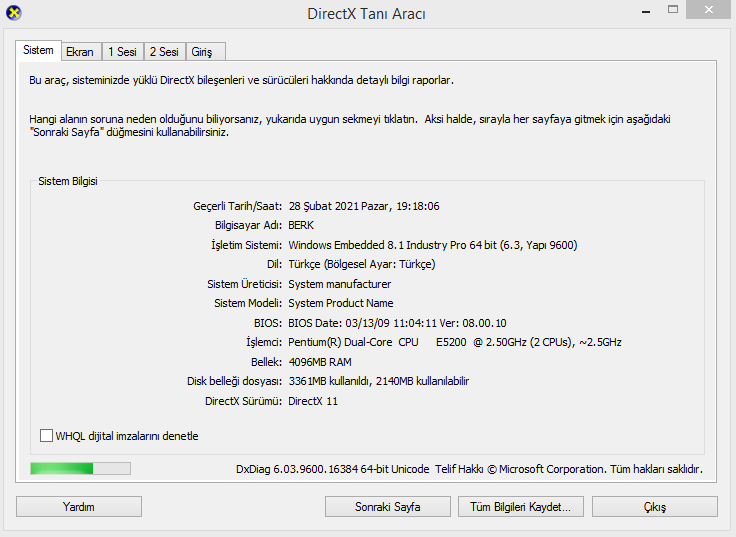
Task: Click the İşletim Sistemi label
Action: [246, 245]
